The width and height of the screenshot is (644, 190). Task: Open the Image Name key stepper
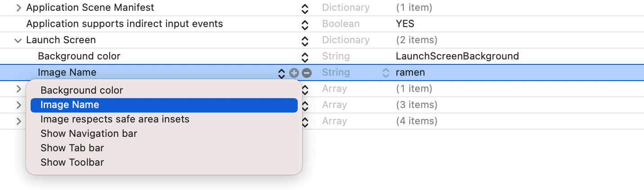tap(282, 73)
